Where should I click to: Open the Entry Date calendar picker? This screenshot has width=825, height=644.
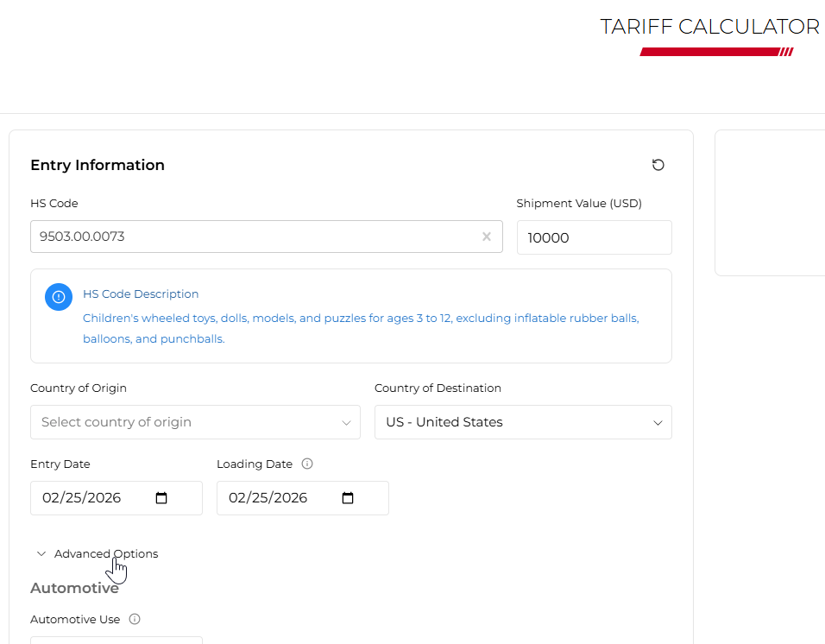click(x=161, y=498)
